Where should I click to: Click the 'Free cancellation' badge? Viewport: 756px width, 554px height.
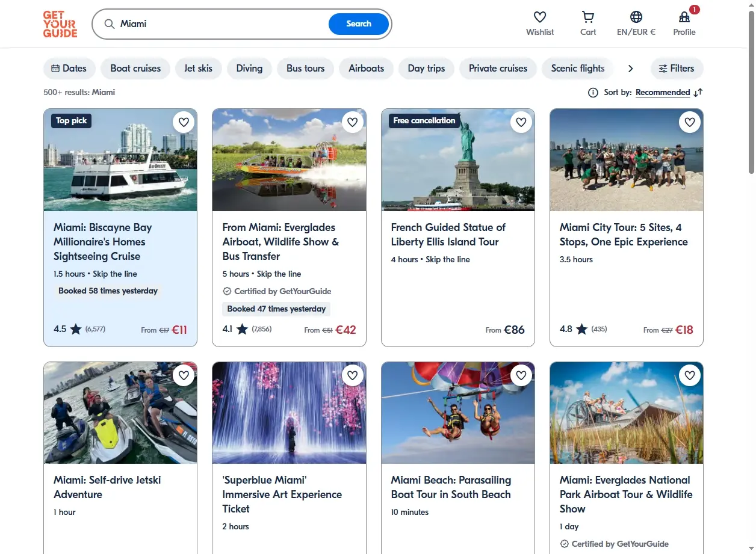click(x=424, y=121)
